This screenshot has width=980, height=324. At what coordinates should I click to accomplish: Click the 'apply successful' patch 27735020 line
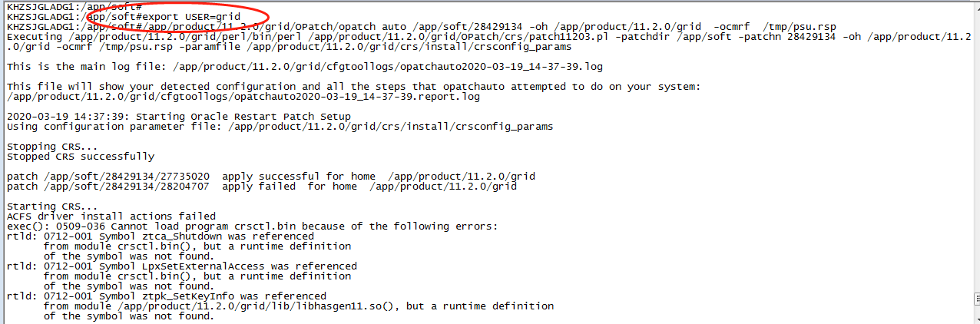coord(270,176)
